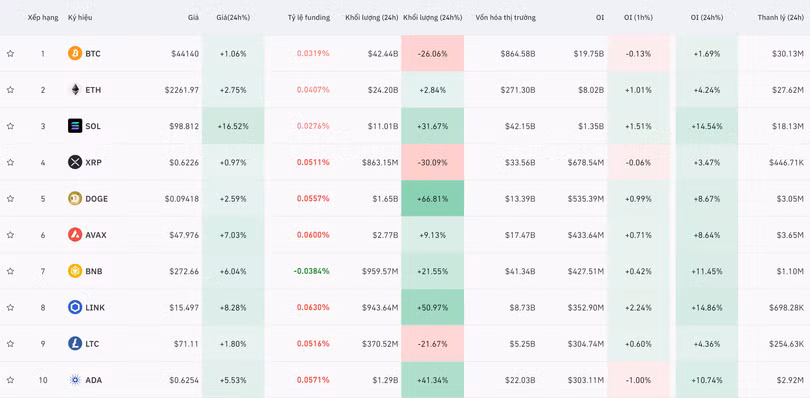810x398 pixels.
Task: Sort by Tỷ lệ funding header
Action: coord(309,18)
